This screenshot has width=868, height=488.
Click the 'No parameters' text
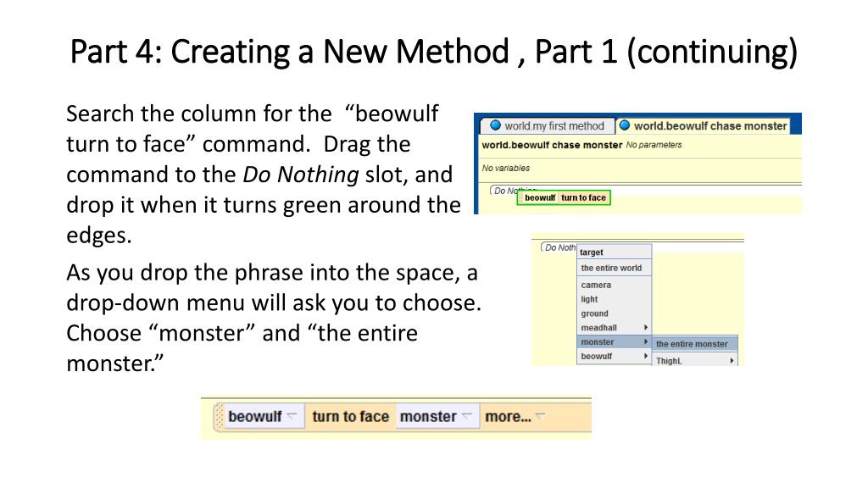point(654,145)
